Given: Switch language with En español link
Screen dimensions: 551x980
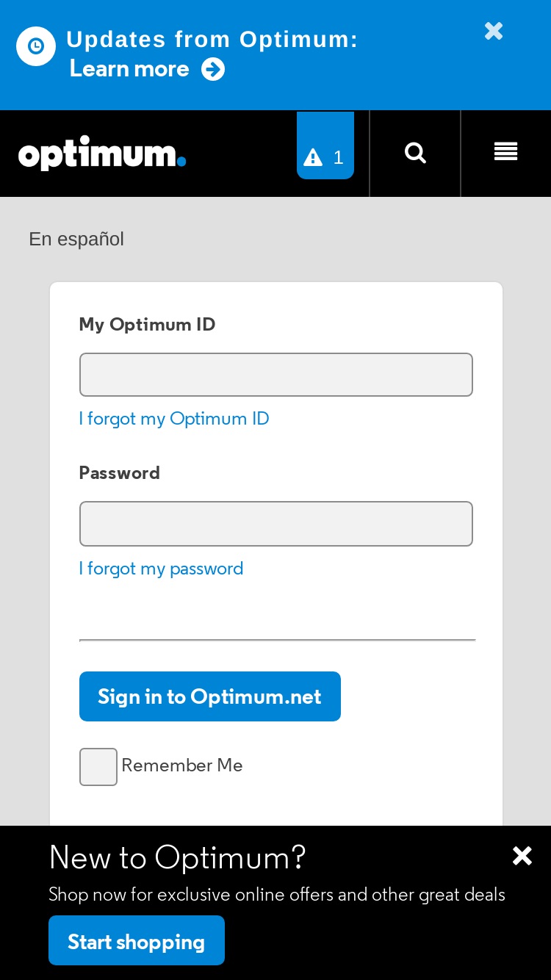Looking at the screenshot, I should click(x=76, y=239).
